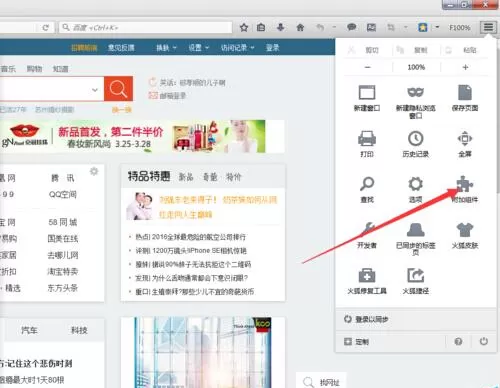Viewport: 500px width, 388px height.
Task: Go to the home page icon
Action: [x=300, y=27]
